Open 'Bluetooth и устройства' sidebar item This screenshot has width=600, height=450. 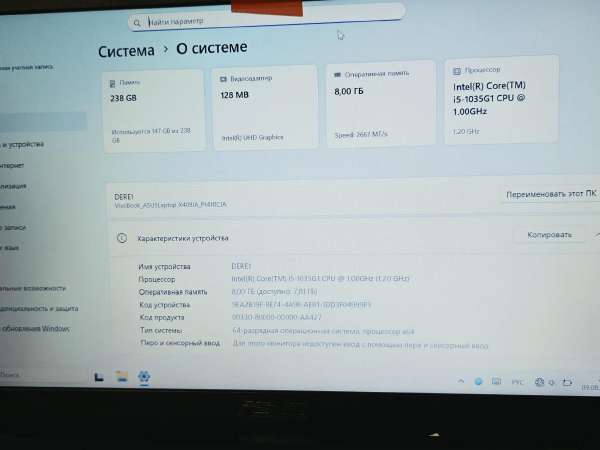pyautogui.click(x=22, y=144)
